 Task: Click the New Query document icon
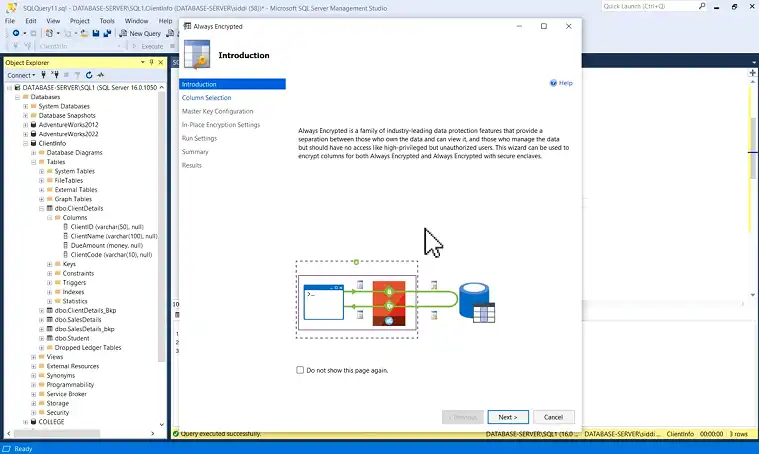click(123, 33)
